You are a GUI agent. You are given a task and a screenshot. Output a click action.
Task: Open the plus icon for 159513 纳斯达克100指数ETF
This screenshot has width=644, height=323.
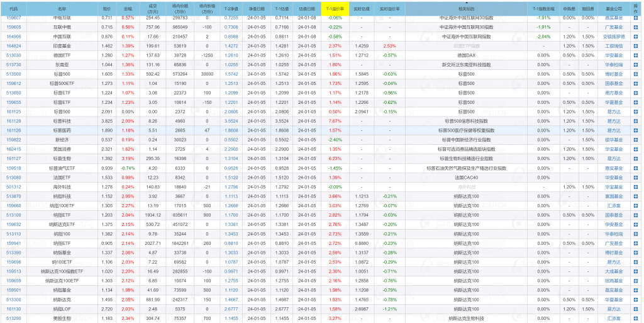[x=635, y=271]
